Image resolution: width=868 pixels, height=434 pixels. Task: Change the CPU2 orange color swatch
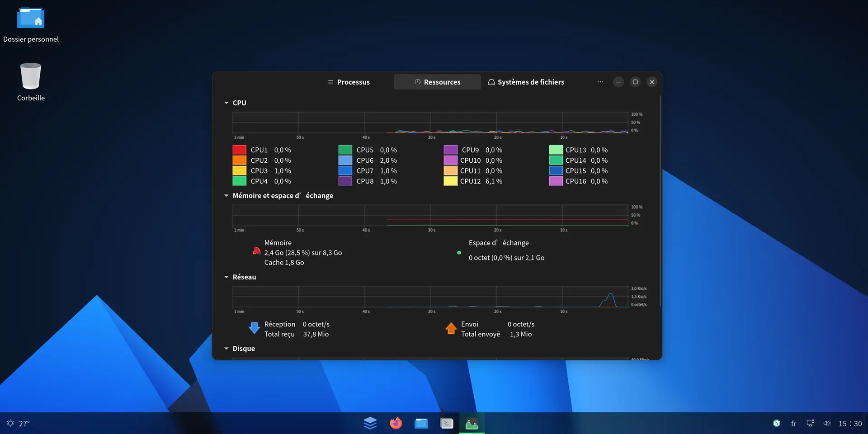(x=240, y=160)
